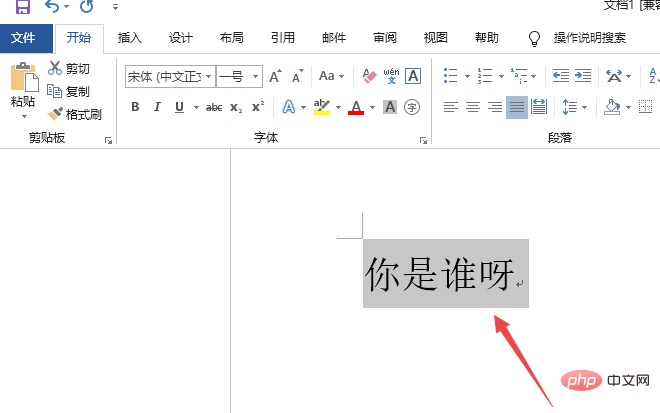Viewport: 660px width, 413px height.
Task: Justify the paragraph text
Action: point(517,107)
